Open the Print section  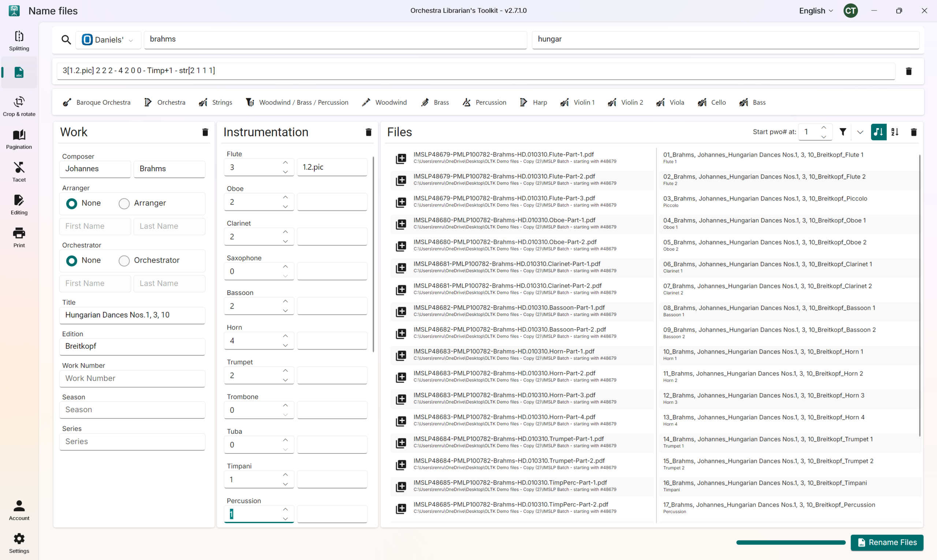pyautogui.click(x=19, y=238)
